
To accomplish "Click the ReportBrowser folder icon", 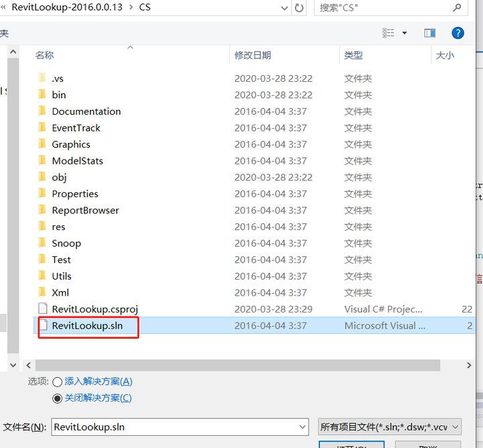I will (42, 209).
